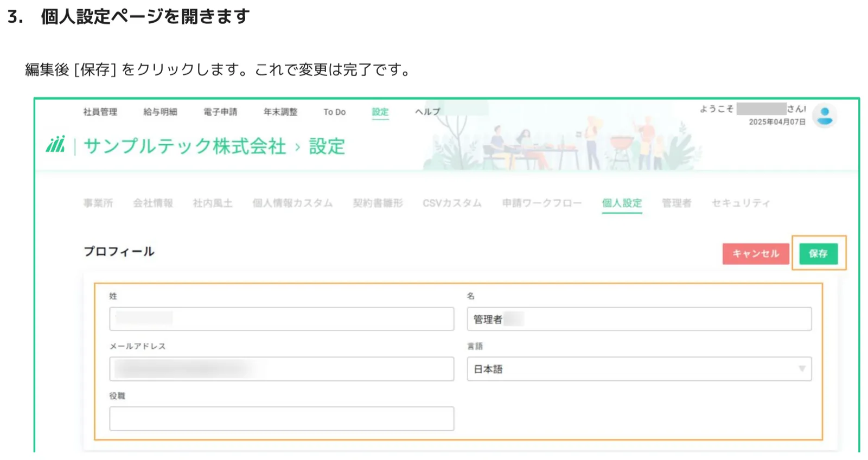Switch to the セキュリティ tab
This screenshot has width=868, height=460.
(x=741, y=203)
